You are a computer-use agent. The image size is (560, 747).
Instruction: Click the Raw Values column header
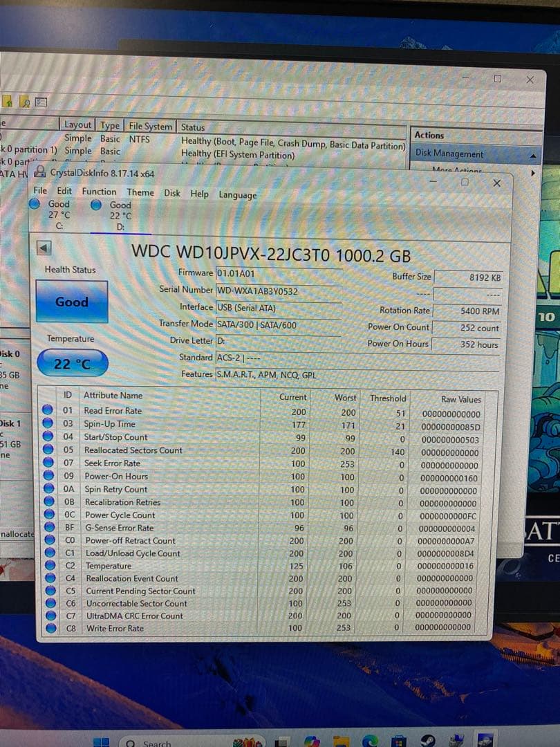click(461, 399)
